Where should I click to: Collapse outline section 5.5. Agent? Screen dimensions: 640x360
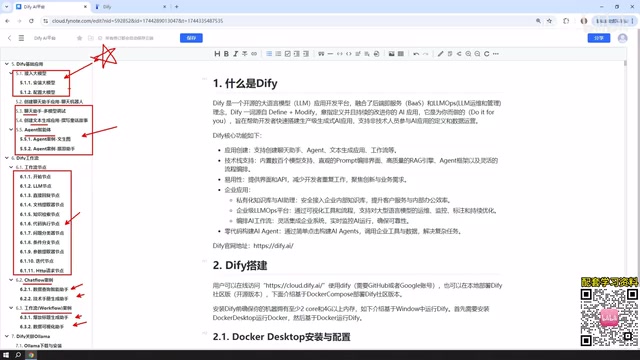pos(11,130)
